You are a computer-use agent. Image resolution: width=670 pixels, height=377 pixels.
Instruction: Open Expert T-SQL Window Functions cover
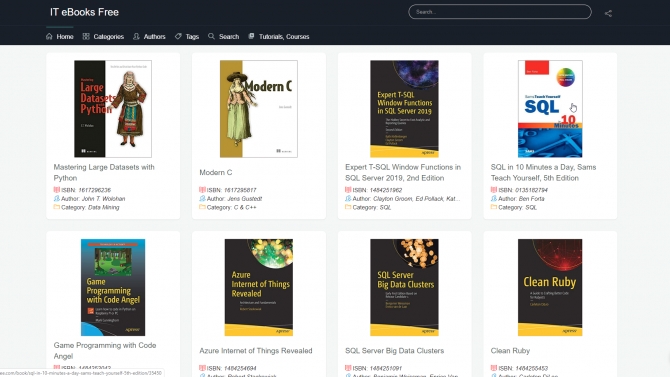[x=404, y=109]
